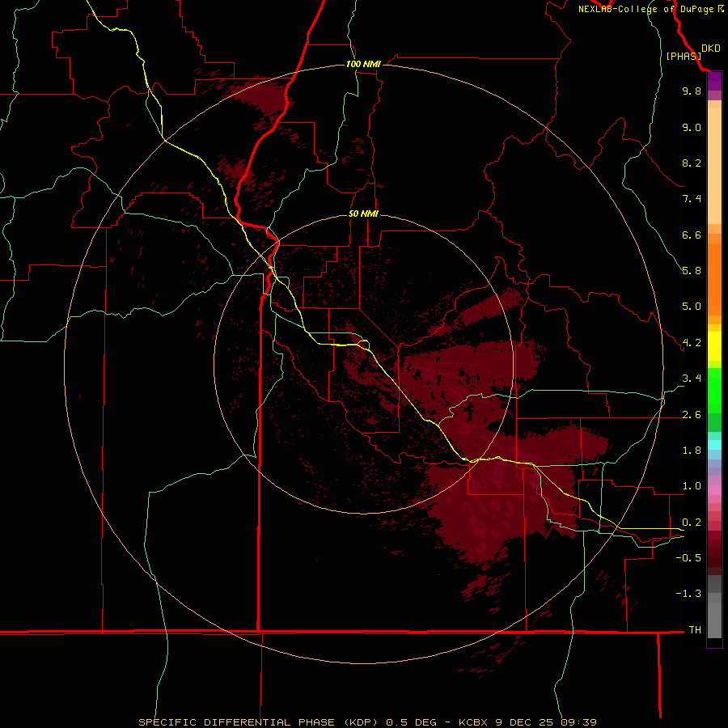Click the bright yellow color bar segment
The width and height of the screenshot is (728, 728).
coord(714,346)
